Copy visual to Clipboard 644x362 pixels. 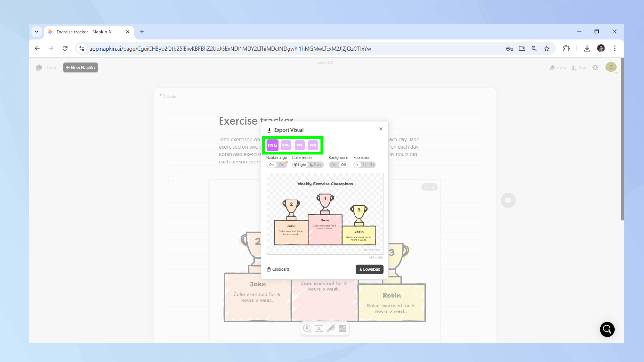click(278, 269)
